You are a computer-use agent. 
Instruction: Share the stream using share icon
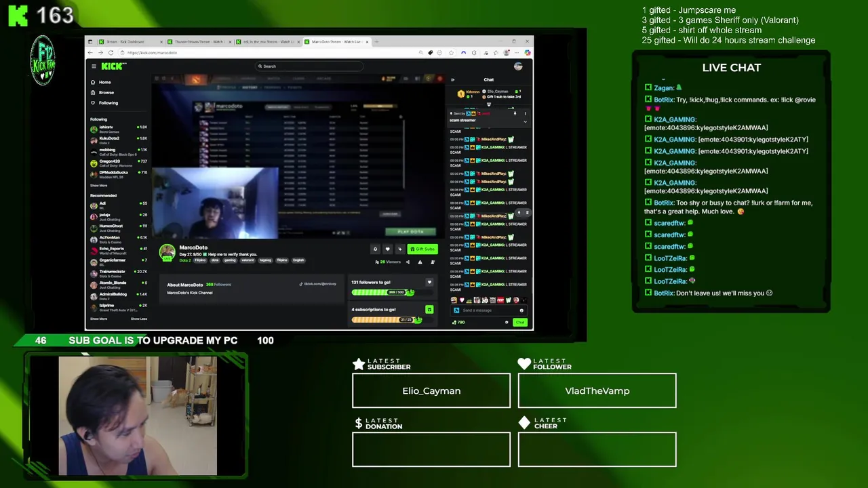click(x=408, y=262)
